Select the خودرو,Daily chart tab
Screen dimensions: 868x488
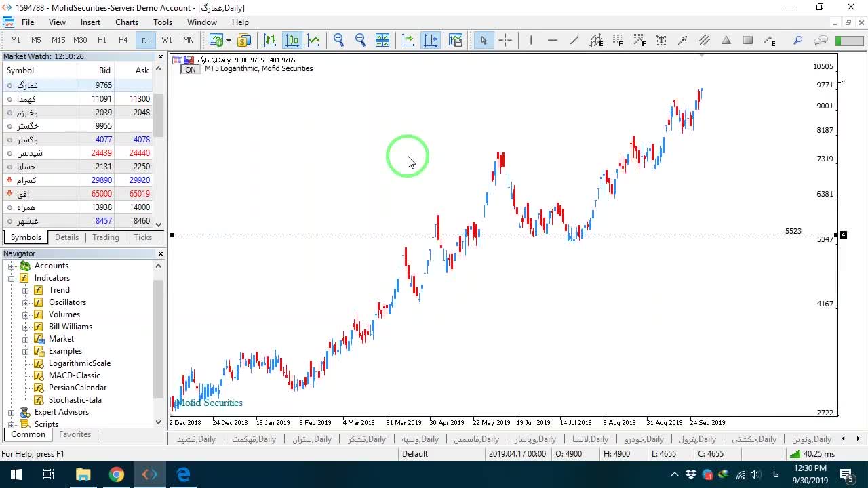pyautogui.click(x=644, y=439)
